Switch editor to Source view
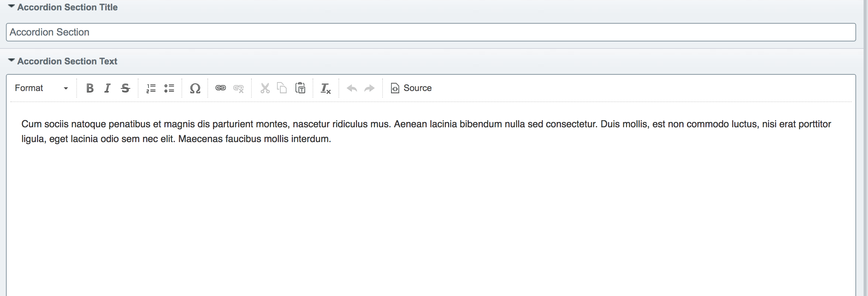 coord(411,88)
